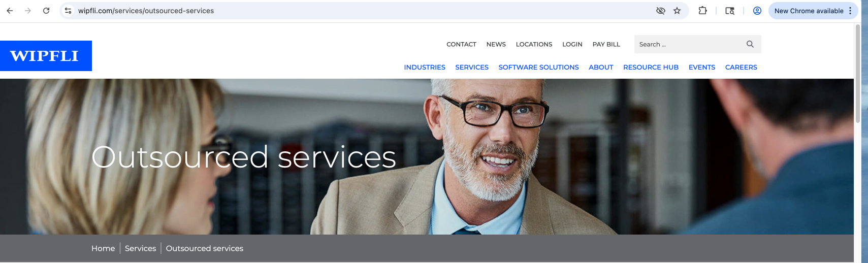Click the browser back arrow
This screenshot has height=263, width=868.
(x=10, y=11)
